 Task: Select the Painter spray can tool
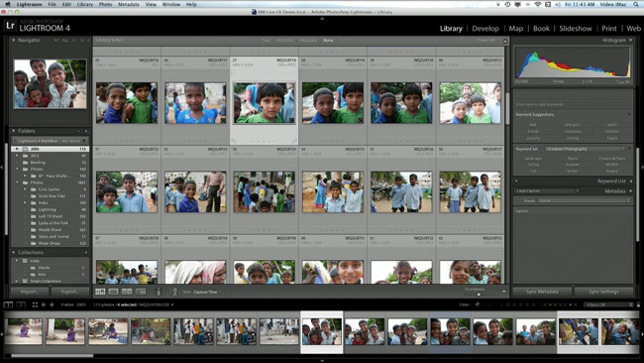click(x=159, y=292)
